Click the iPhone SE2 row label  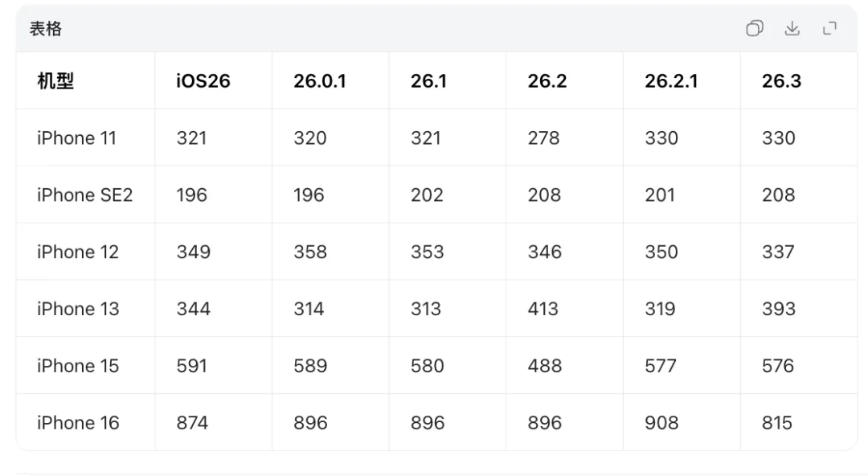point(84,195)
